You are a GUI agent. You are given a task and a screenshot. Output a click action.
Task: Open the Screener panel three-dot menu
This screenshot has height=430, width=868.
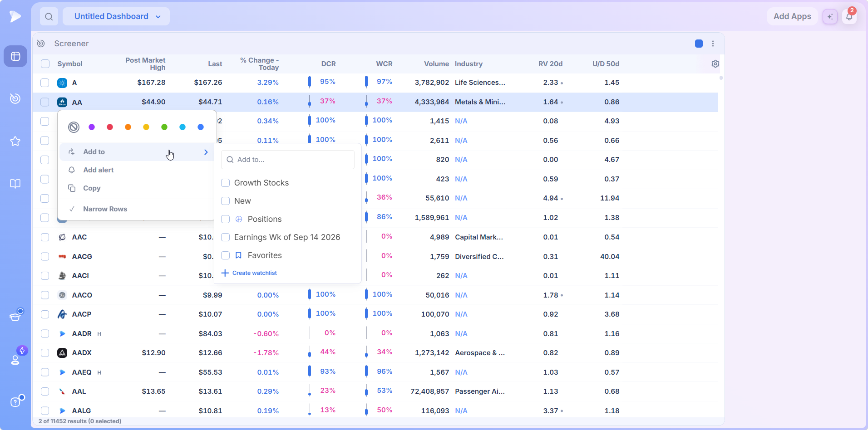coord(713,44)
